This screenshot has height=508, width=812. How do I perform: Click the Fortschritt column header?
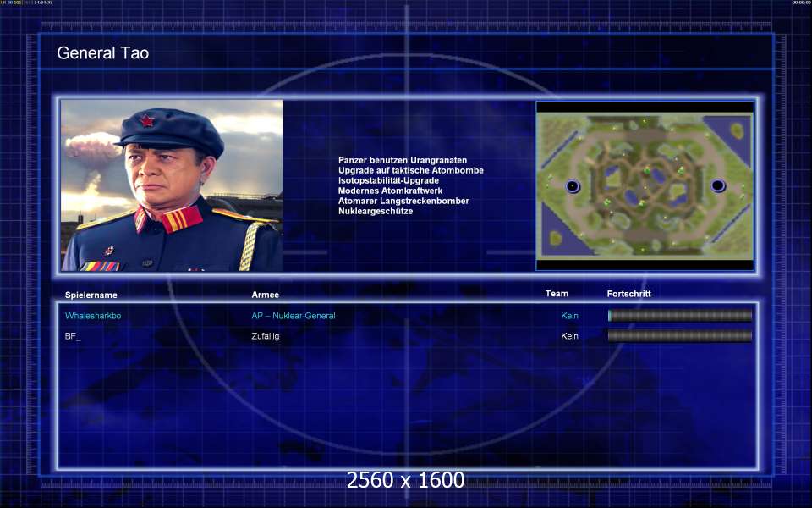pyautogui.click(x=629, y=294)
